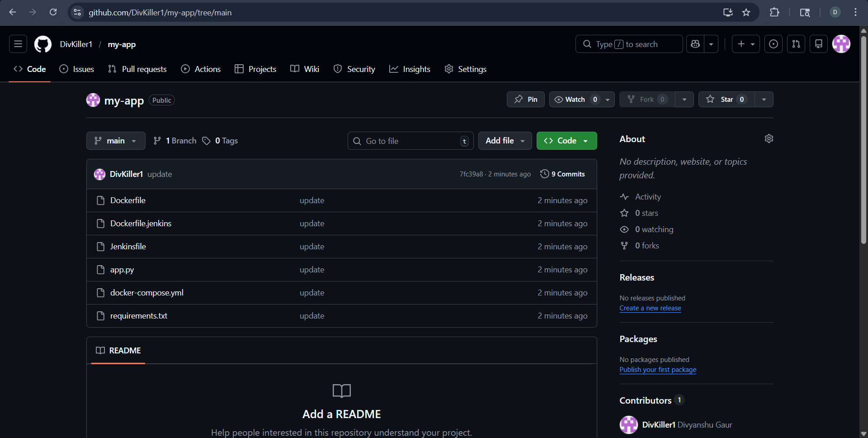
Task: Open the hamburger navigation menu
Action: pos(18,44)
